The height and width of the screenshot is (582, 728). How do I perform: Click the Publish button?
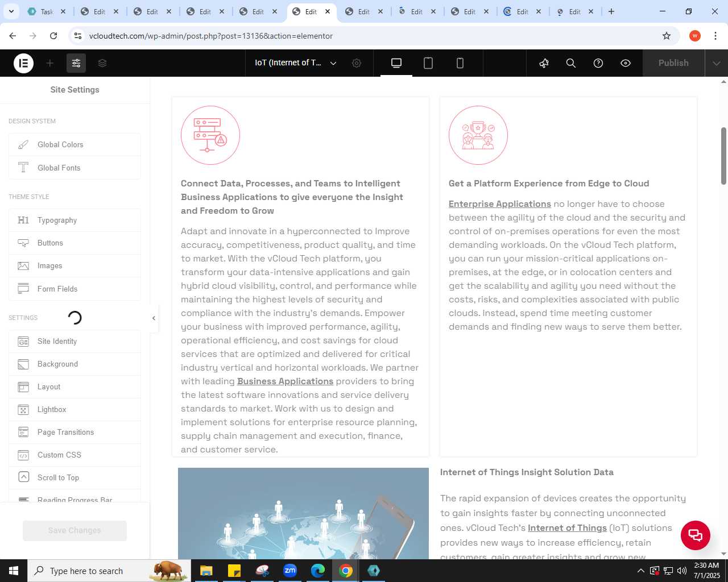(x=673, y=63)
